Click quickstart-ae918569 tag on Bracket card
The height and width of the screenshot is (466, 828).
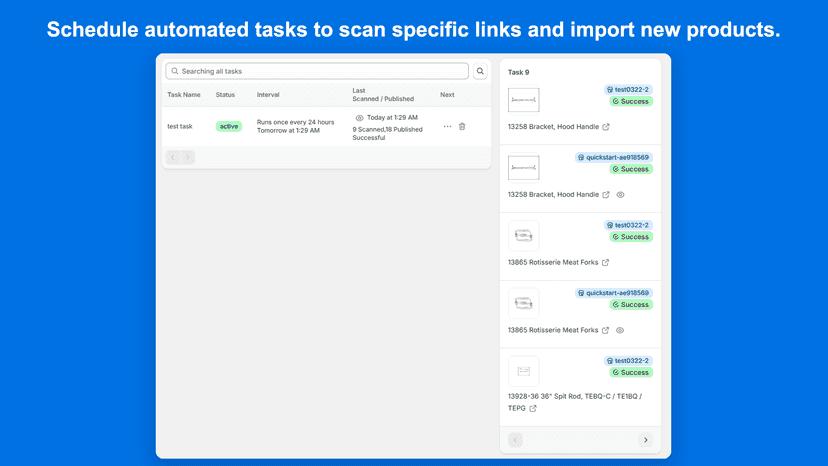pyautogui.click(x=614, y=157)
